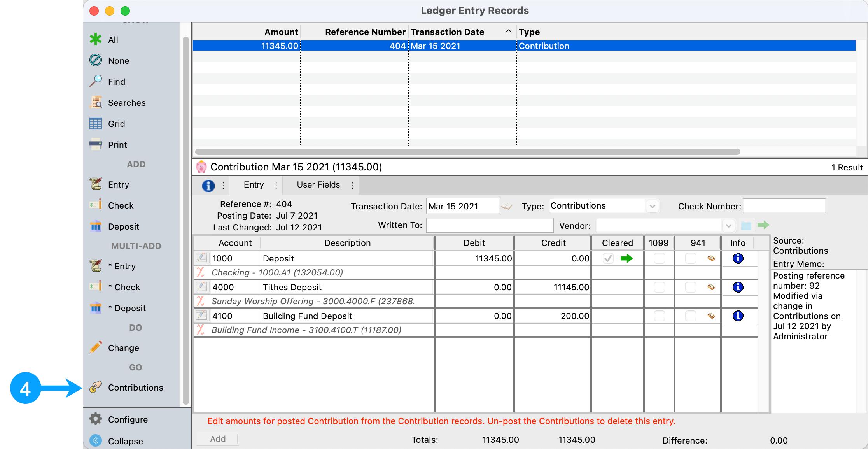Open the Type Contributions dropdown
Viewport: 868px width, 449px height.
(x=652, y=206)
